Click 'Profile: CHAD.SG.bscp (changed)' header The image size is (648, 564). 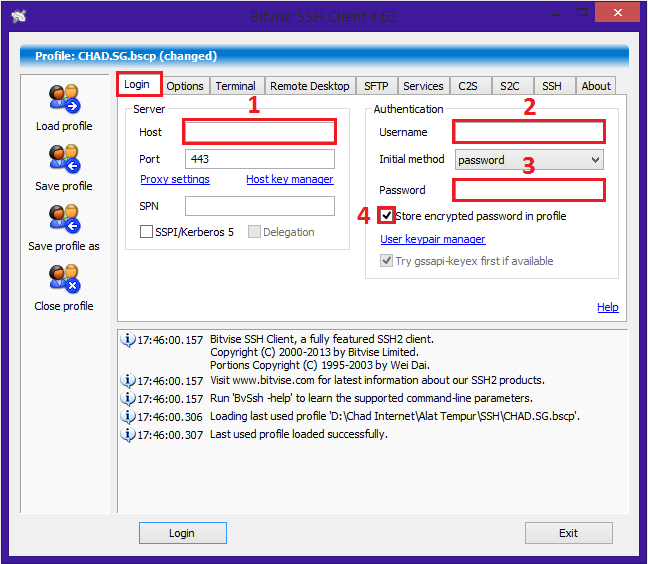(x=126, y=56)
